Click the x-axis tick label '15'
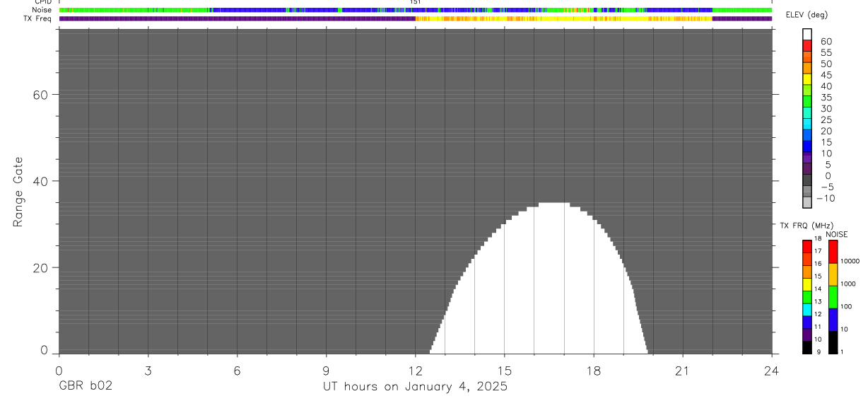Image resolution: width=868 pixels, height=401 pixels. tap(504, 371)
